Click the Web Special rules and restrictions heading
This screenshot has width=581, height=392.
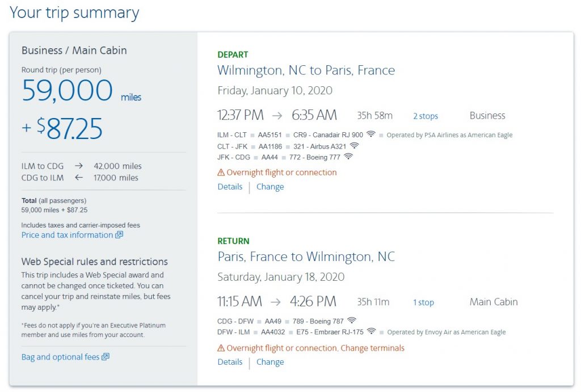click(95, 262)
